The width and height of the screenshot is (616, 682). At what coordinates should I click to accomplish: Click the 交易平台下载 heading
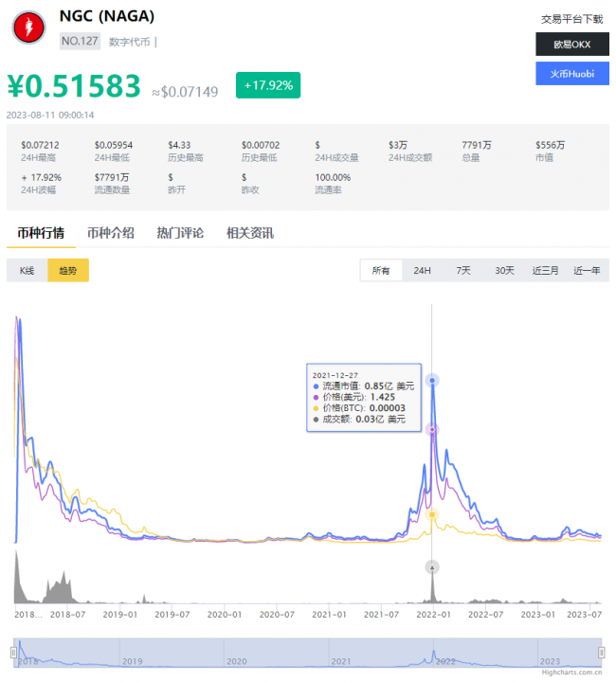pyautogui.click(x=572, y=19)
